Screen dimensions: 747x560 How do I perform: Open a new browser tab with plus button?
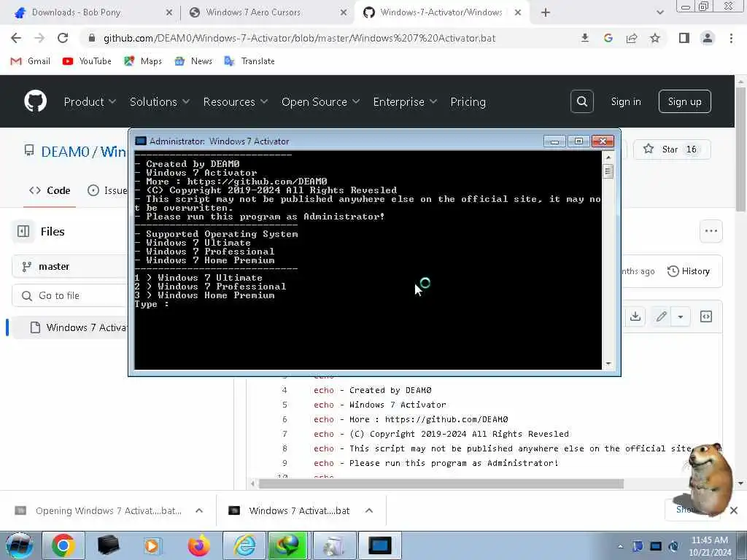tap(546, 12)
